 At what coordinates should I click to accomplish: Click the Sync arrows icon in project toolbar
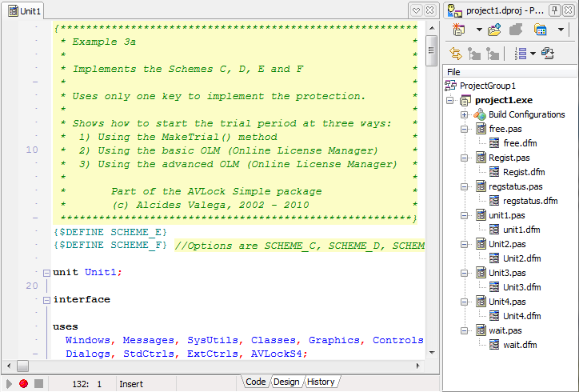pos(456,54)
